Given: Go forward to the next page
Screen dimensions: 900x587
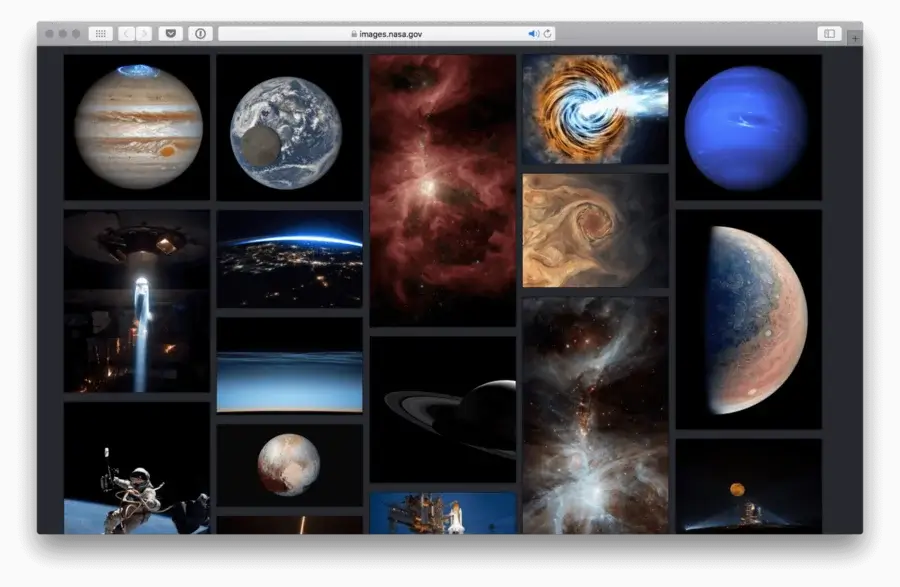Looking at the screenshot, I should [144, 34].
